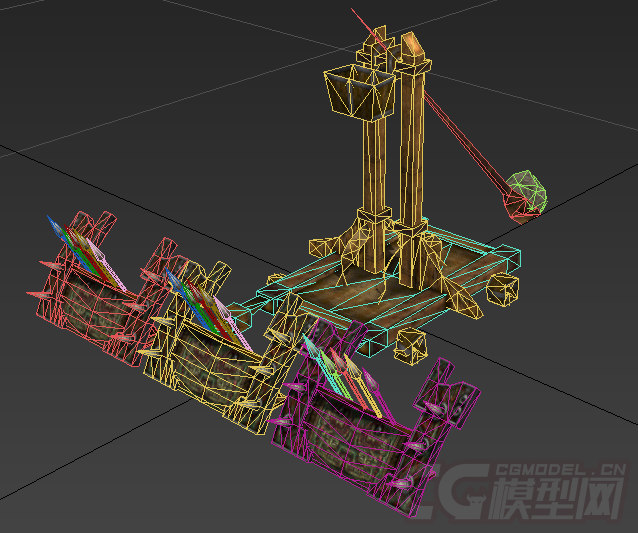Select the small wheel at platform's left back
The image size is (638, 533).
click(x=323, y=248)
